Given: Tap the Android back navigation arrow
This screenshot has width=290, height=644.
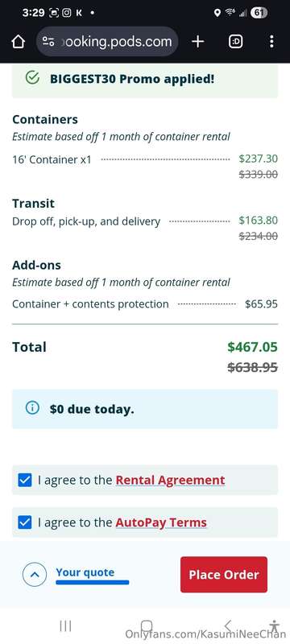Looking at the screenshot, I should [228, 626].
